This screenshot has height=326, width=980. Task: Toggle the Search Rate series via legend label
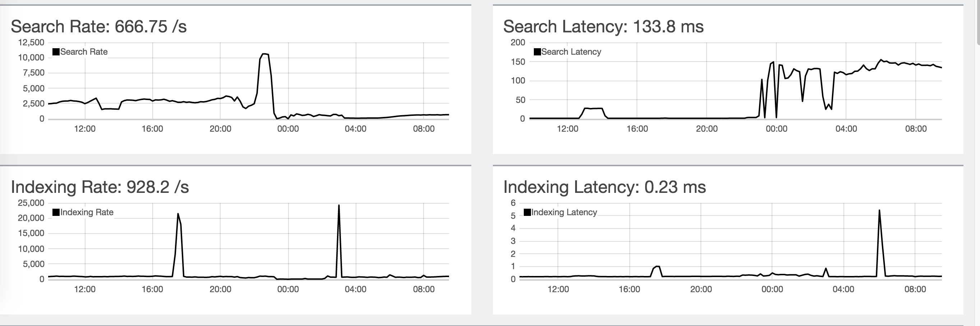[84, 52]
